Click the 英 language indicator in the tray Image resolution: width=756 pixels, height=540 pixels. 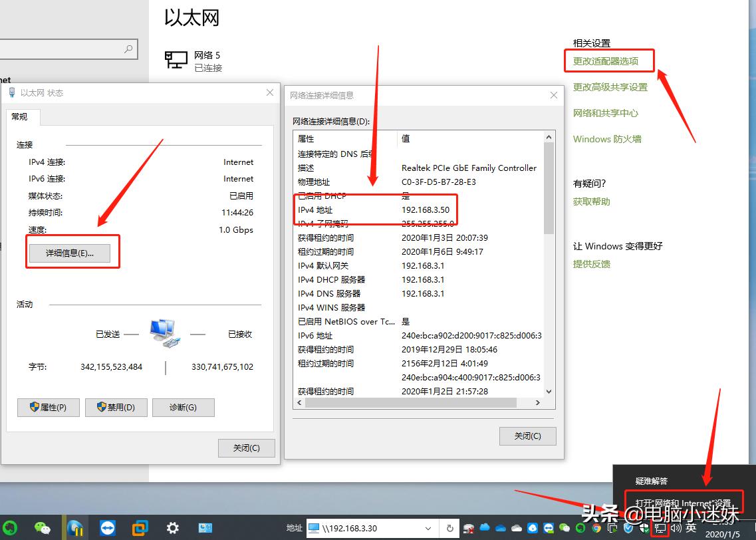pyautogui.click(x=692, y=527)
